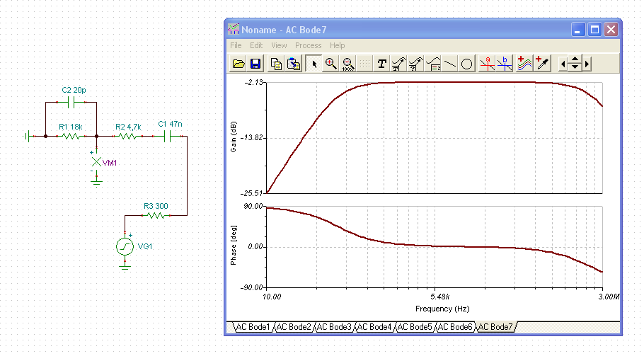644x356 pixels.
Task: Close the AC Bode7 window
Action: coord(611,30)
